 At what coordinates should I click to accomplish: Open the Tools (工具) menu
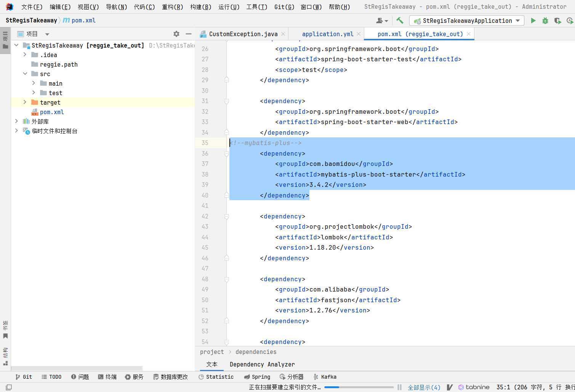[257, 7]
